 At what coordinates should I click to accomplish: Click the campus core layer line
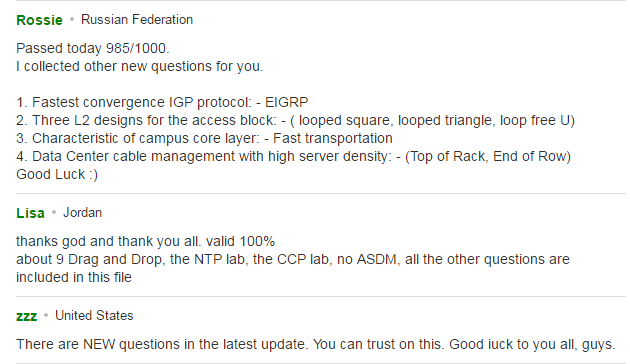click(205, 138)
